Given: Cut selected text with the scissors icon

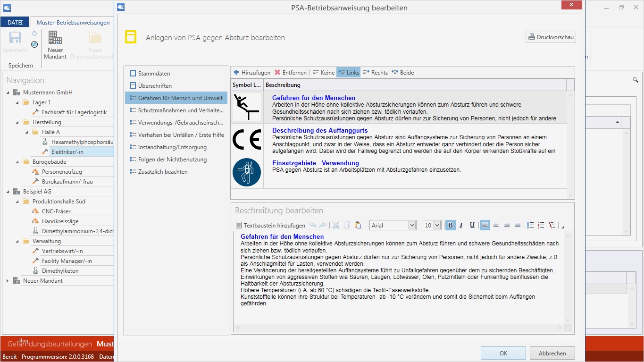Looking at the screenshot, I should pyautogui.click(x=336, y=225).
